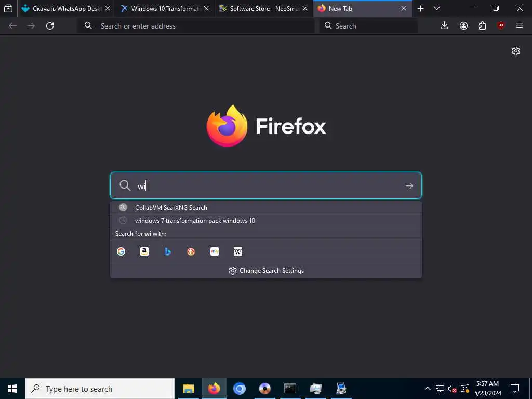Submit search with arrow button
The width and height of the screenshot is (532, 399).
pos(409,185)
